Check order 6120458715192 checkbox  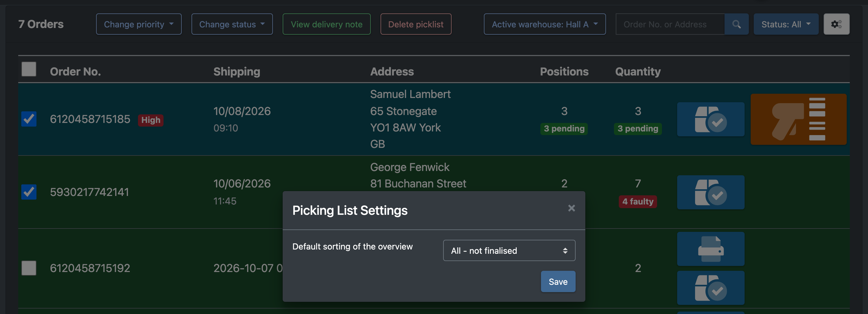click(x=29, y=268)
